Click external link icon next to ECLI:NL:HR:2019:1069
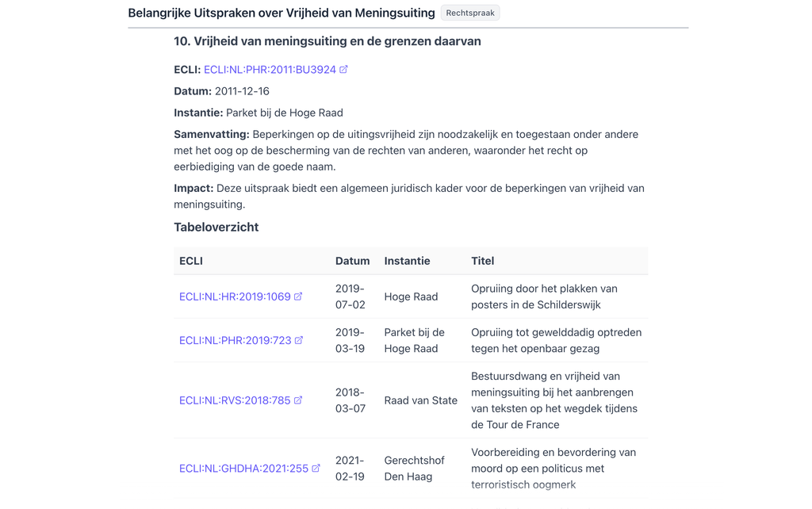Screen dimensions: 812x509 (x=298, y=297)
